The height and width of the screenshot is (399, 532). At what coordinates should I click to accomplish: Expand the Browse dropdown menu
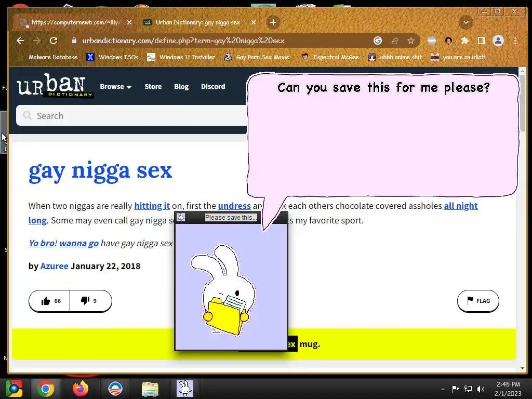point(116,87)
